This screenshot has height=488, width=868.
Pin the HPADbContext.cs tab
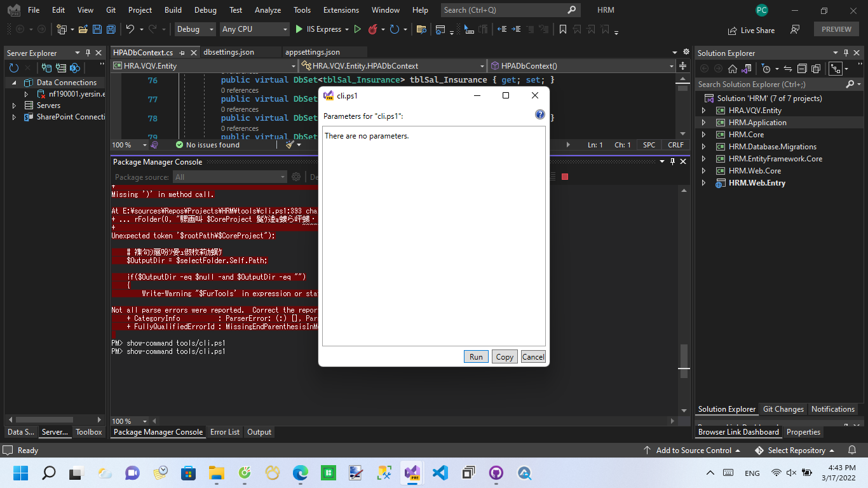pyautogui.click(x=182, y=53)
